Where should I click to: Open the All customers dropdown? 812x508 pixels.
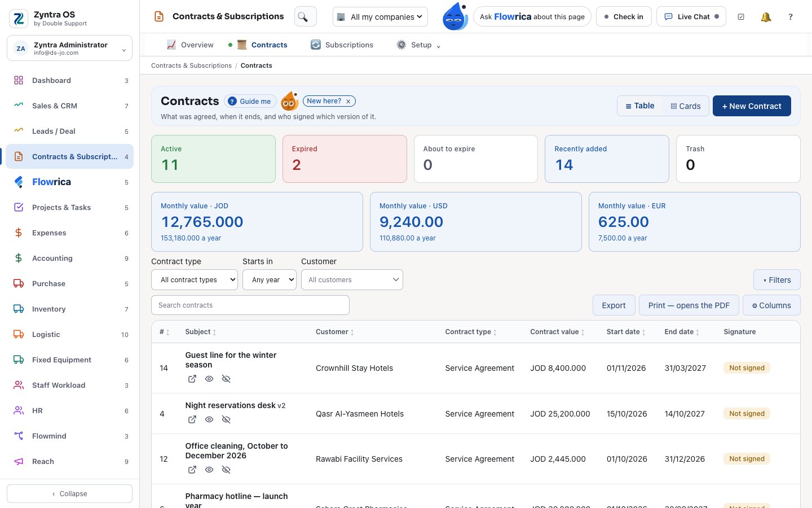(x=352, y=279)
